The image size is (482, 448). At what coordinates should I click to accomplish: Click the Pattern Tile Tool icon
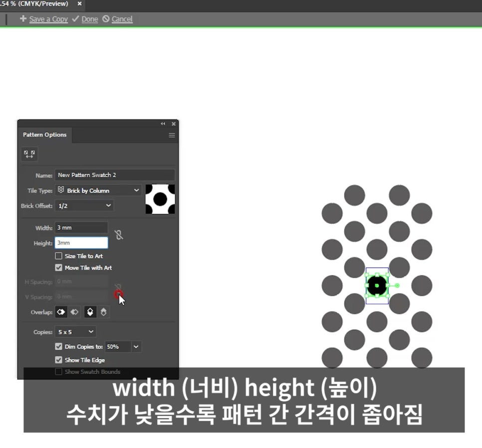click(29, 154)
